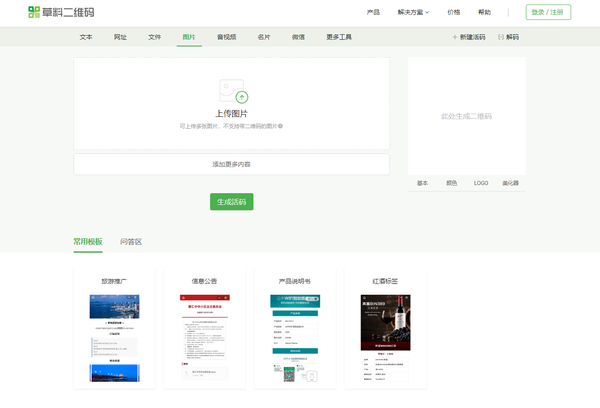Click the 登录 / 注册 button
This screenshot has width=600, height=408.
tap(548, 12)
